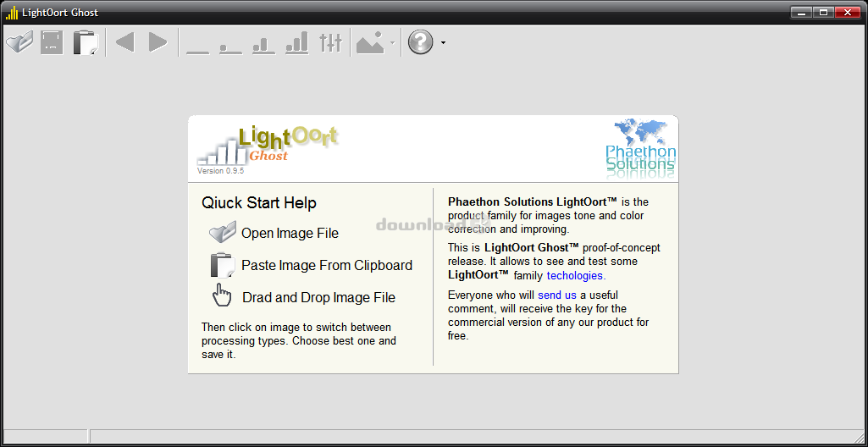Expand the dropdown arrow next to help
868x447 pixels.
[x=443, y=42]
